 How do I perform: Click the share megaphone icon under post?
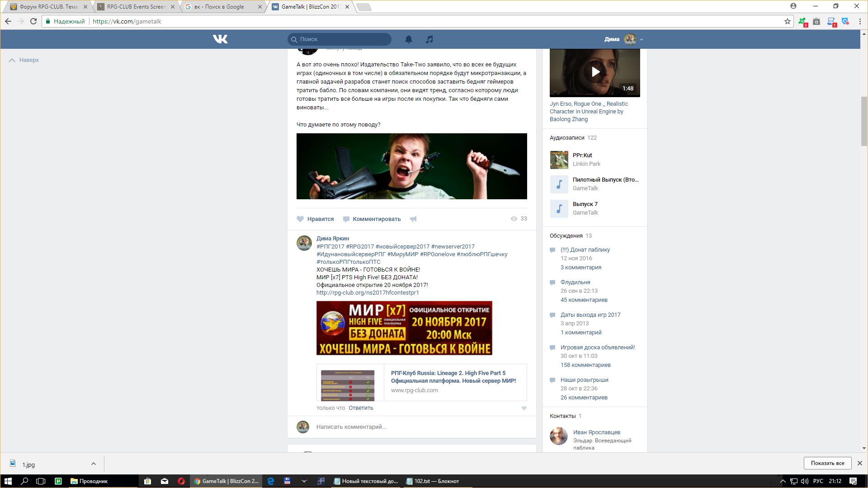point(413,219)
